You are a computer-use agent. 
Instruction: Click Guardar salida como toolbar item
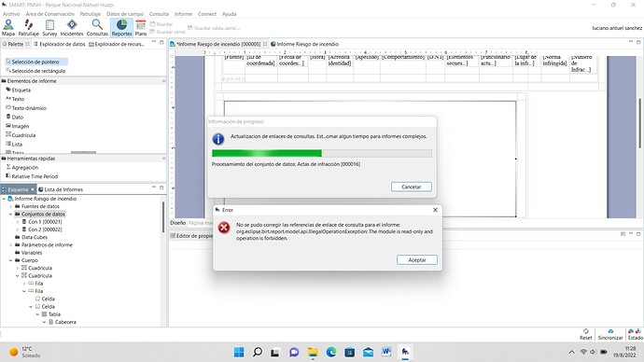tap(214, 28)
